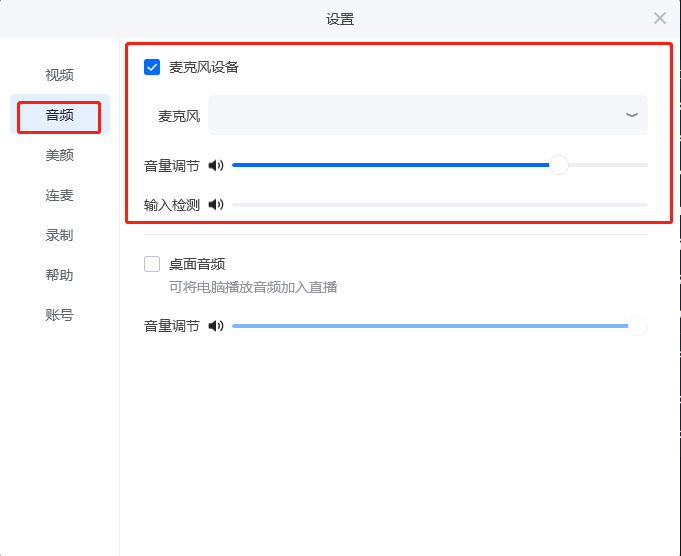Click speaker icon beside desktop audio 音量调节
681x556 pixels.
point(216,326)
